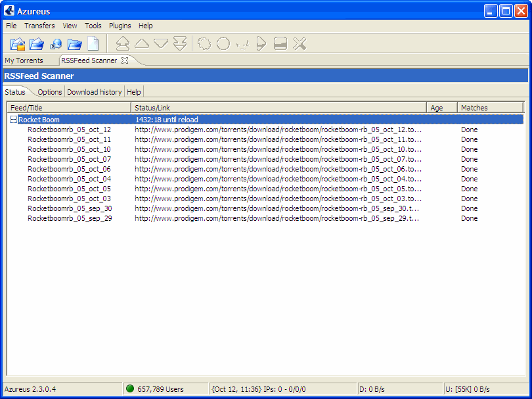Click the open torrent icon with padlock
The height and width of the screenshot is (399, 532).
click(x=18, y=44)
